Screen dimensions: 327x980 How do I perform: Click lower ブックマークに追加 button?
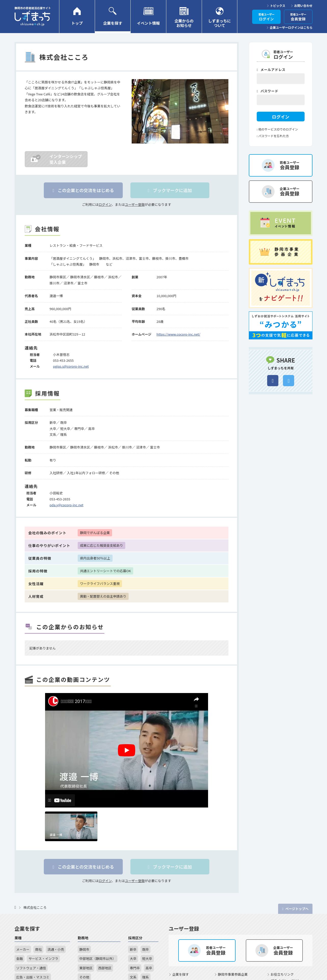pyautogui.click(x=170, y=867)
